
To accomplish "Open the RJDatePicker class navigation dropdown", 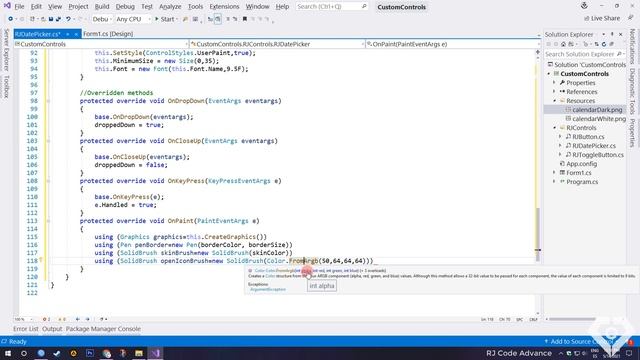I will 277,44.
